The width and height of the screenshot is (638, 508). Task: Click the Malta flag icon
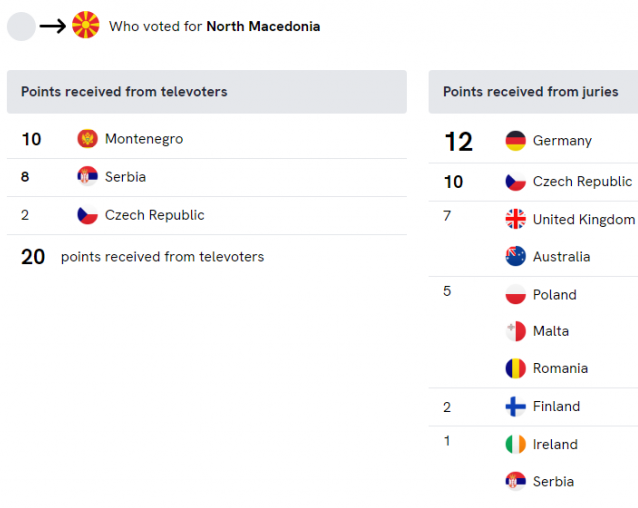516,331
